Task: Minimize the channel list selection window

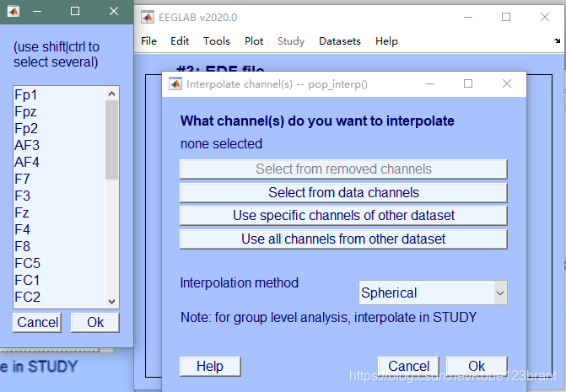Action: 37,11
